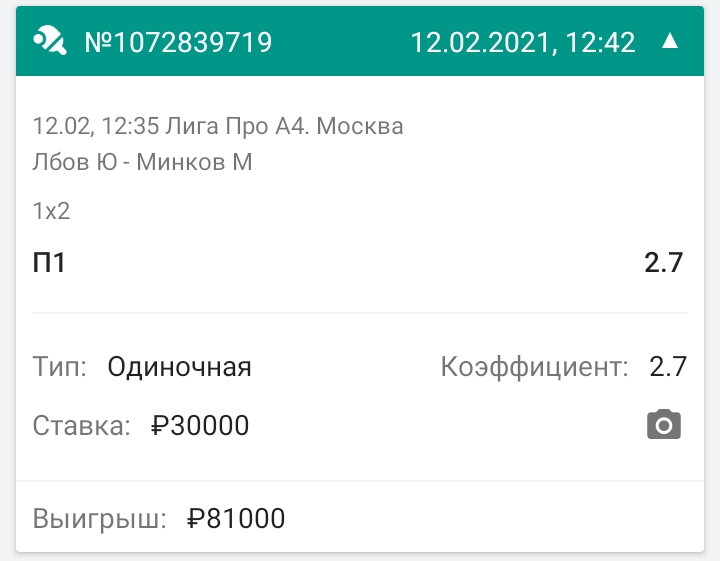
Task: Click the Выигрыш label
Action: tap(100, 519)
